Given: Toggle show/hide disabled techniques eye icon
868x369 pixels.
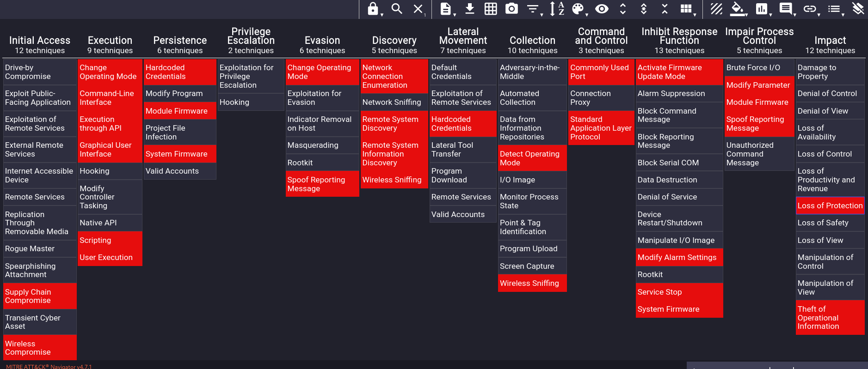Looking at the screenshot, I should click(x=602, y=9).
